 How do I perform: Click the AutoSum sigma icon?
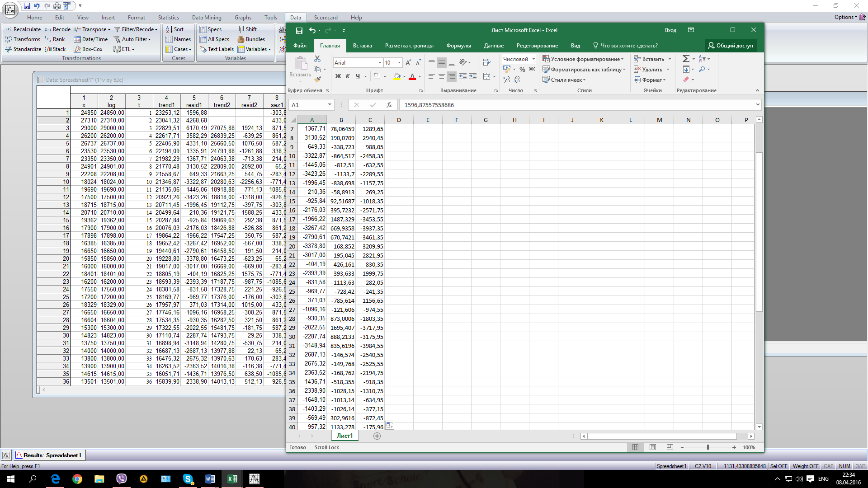tap(686, 59)
